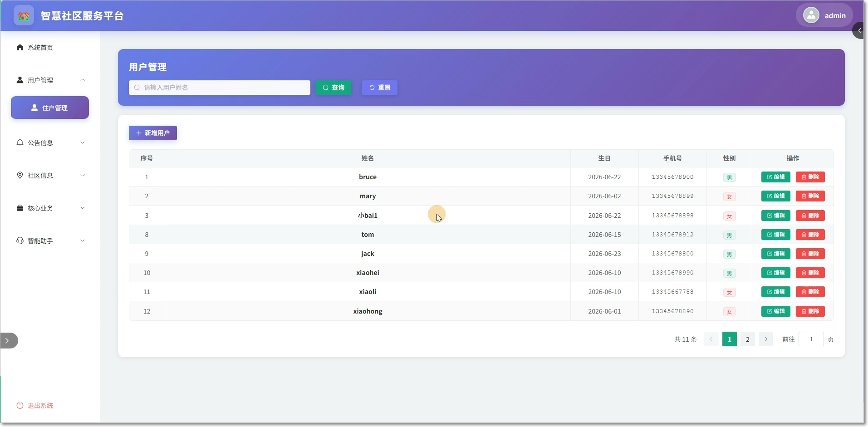Click the platform logo icon
The image size is (868, 427).
[x=24, y=16]
